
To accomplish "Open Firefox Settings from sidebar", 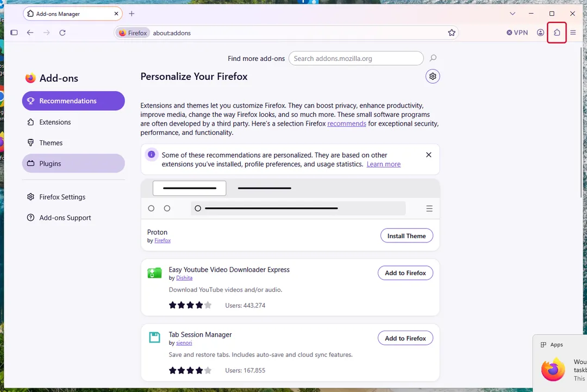I will click(73, 197).
